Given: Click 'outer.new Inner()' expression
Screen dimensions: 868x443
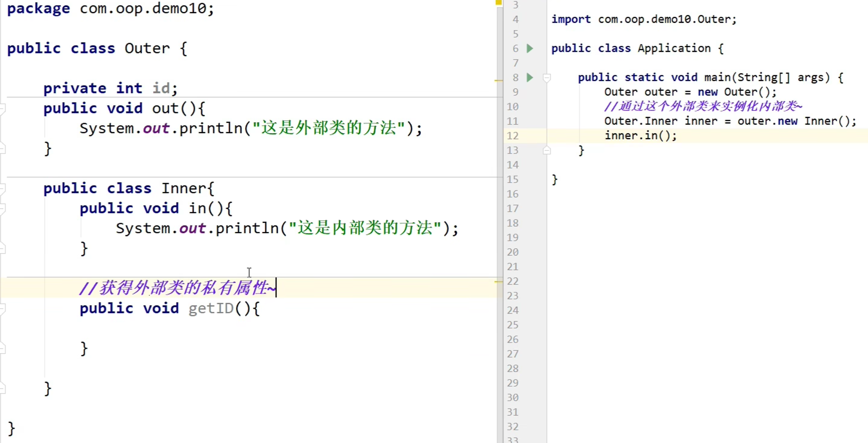Looking at the screenshot, I should [794, 121].
